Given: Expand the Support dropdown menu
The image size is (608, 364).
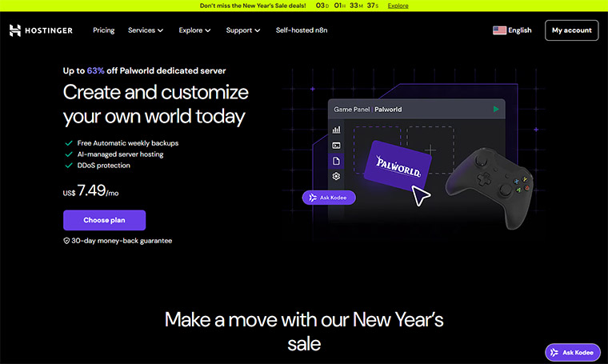Looking at the screenshot, I should coord(243,30).
